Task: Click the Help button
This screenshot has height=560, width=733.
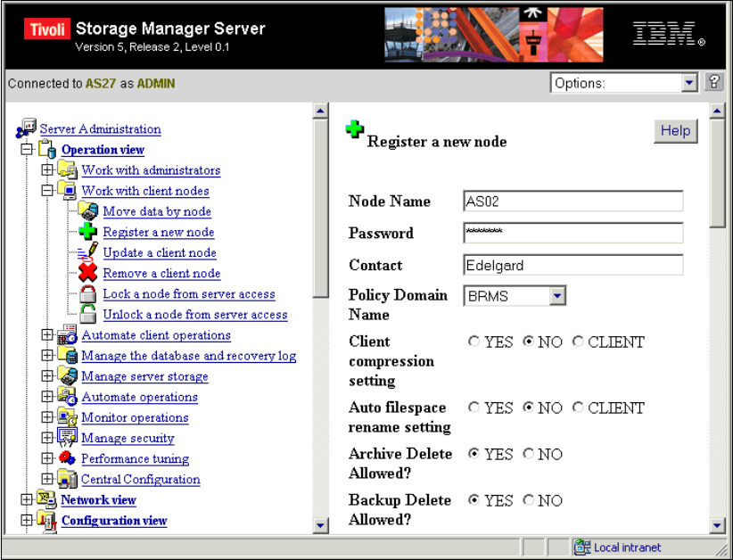Action: point(676,130)
